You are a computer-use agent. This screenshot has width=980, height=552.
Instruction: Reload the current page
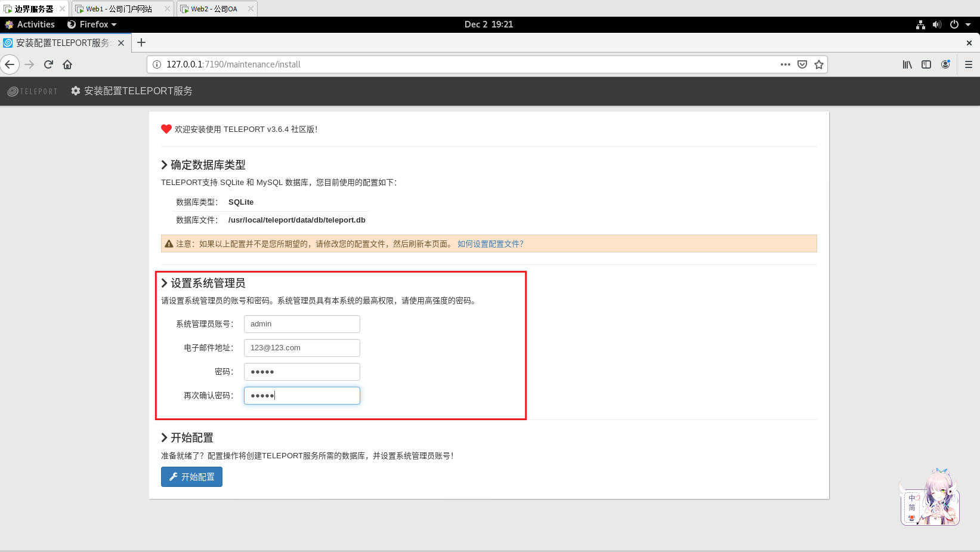pyautogui.click(x=48, y=64)
